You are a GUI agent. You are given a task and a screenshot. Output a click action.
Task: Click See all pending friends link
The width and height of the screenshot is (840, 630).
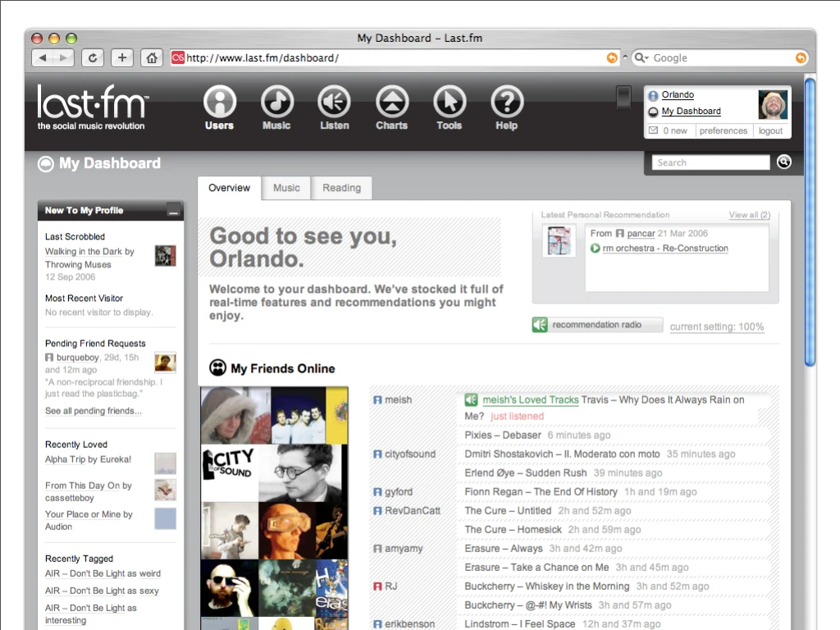(x=94, y=411)
